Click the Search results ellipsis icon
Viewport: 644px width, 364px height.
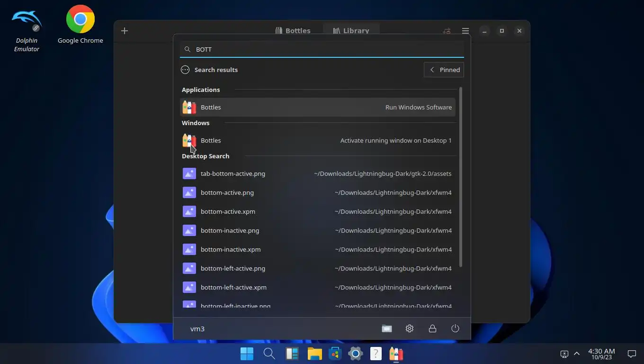click(185, 70)
